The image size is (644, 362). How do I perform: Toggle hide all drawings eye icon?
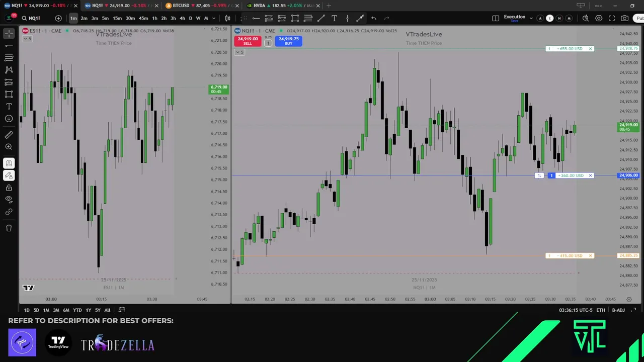pos(9,200)
